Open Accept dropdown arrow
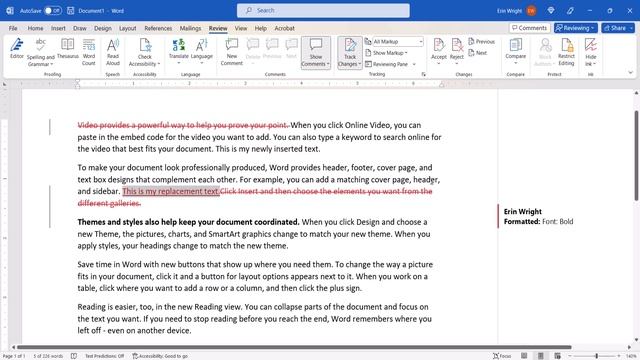Screen dimensions: 640x360 coord(439,64)
